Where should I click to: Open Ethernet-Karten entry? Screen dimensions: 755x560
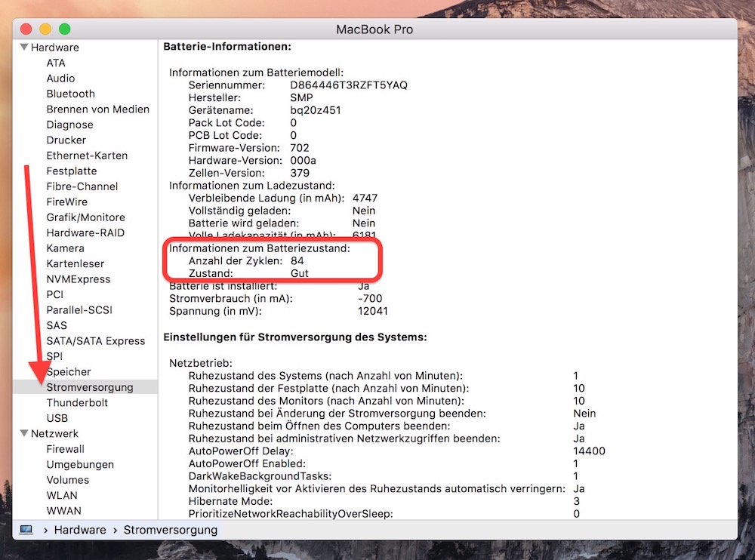click(87, 155)
